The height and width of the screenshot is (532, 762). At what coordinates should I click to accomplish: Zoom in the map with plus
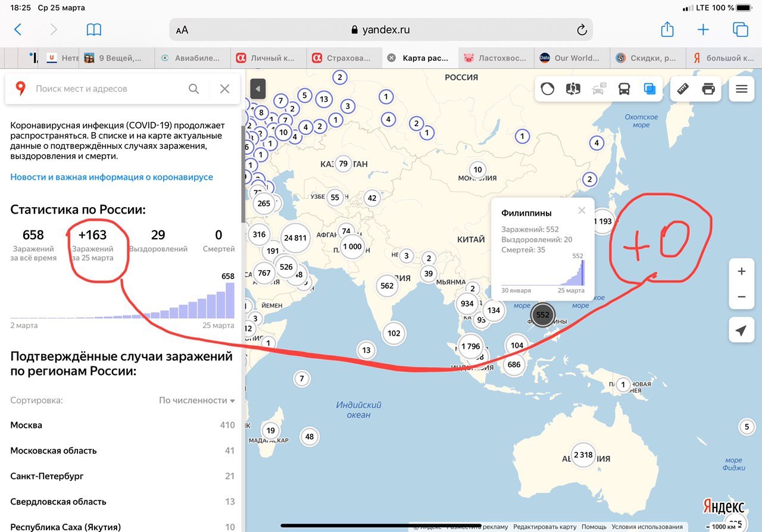(741, 271)
